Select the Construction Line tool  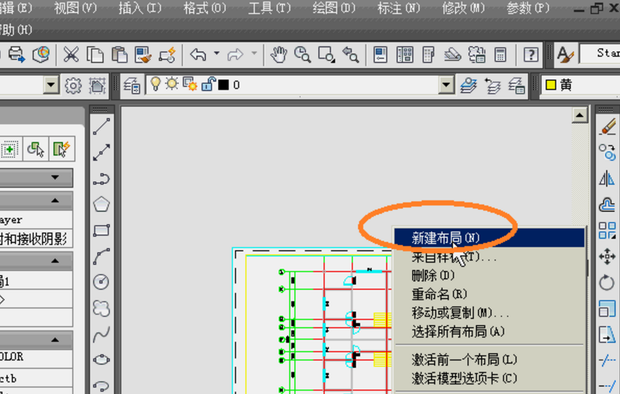click(x=102, y=153)
